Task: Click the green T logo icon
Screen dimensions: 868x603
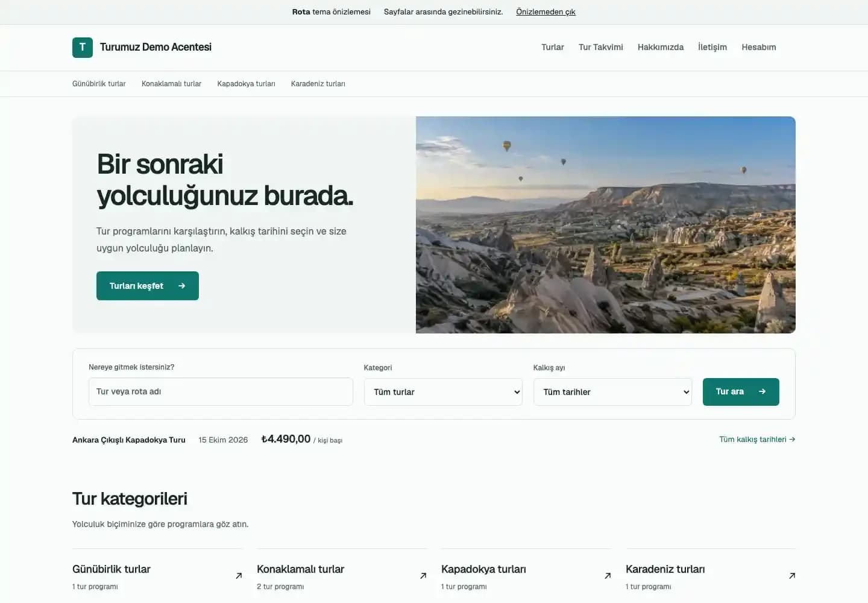Action: click(x=83, y=47)
